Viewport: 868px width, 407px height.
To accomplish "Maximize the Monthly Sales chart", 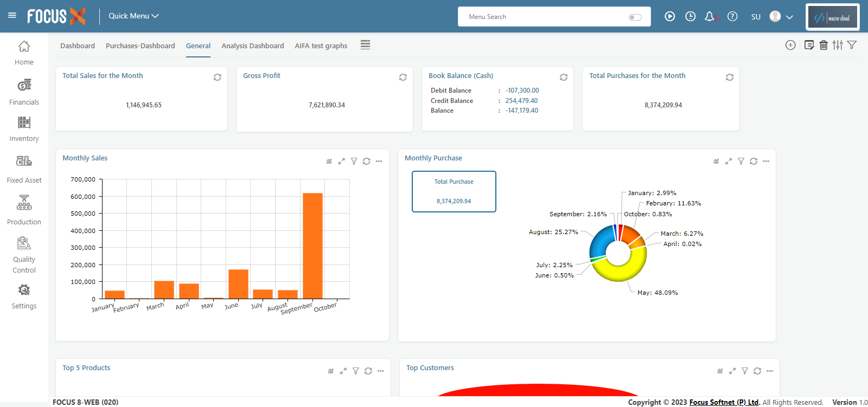I will [341, 161].
